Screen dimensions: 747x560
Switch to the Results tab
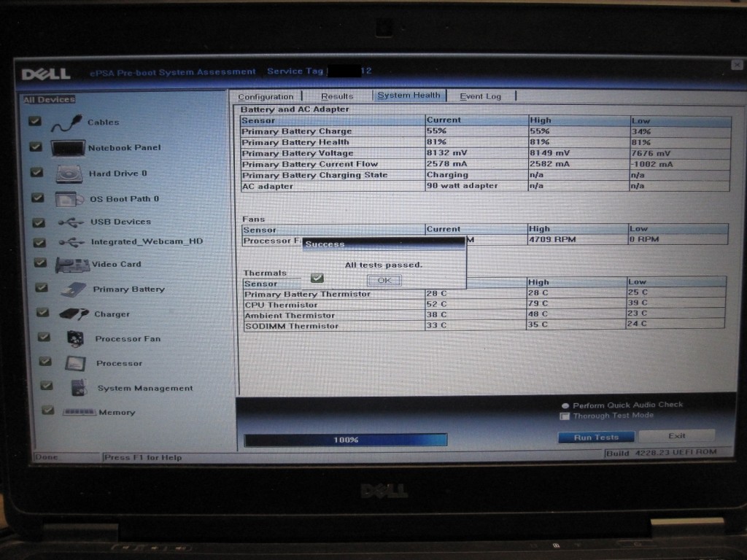click(337, 96)
